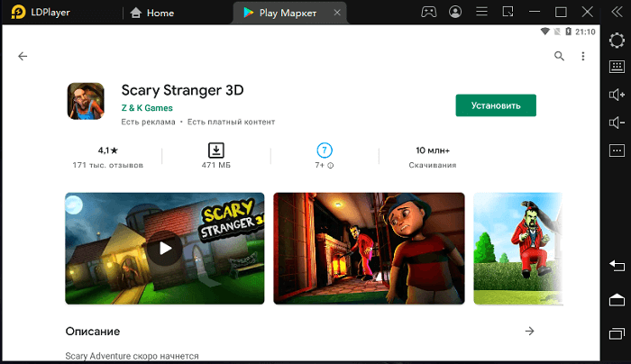Viewport: 631px width, 364px height.
Task: Open the gamepad key-mapping icon in title bar
Action: tap(428, 12)
